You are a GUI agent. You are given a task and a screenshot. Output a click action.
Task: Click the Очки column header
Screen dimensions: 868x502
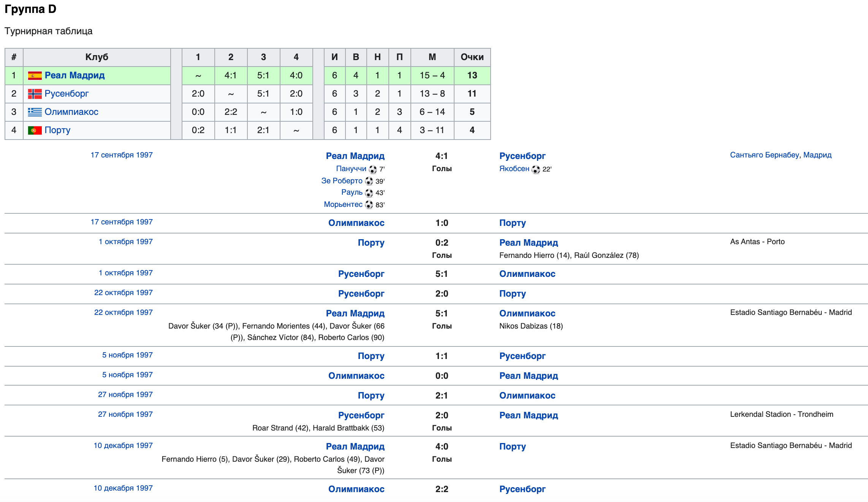coord(472,57)
